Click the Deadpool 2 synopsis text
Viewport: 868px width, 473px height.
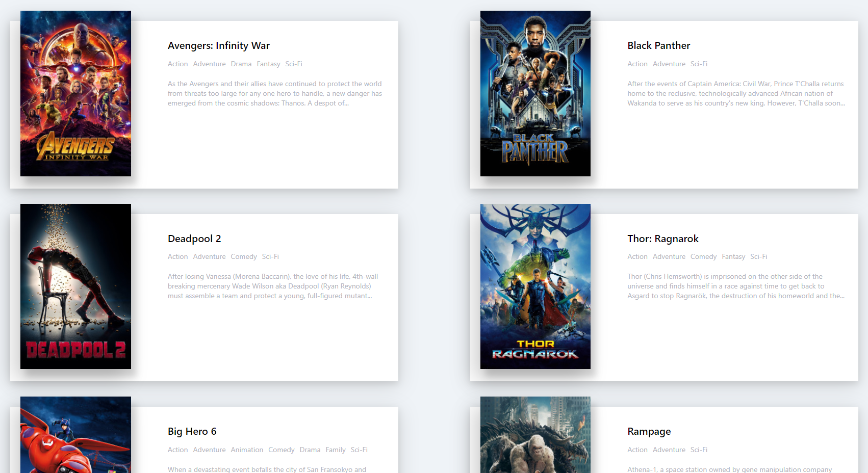[273, 286]
